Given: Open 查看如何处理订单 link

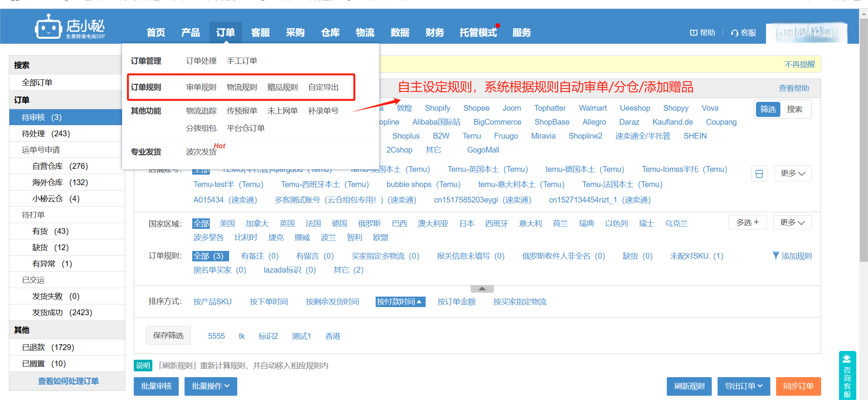Looking at the screenshot, I should click(68, 381).
